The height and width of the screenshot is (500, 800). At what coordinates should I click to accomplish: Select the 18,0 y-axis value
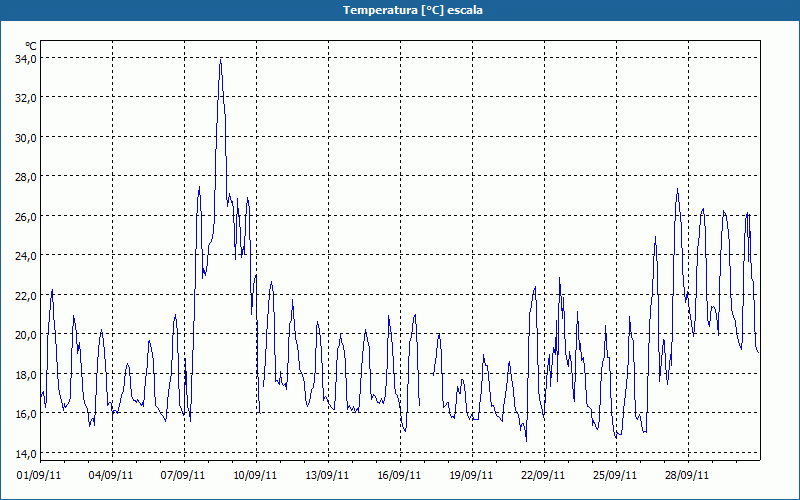[26, 374]
